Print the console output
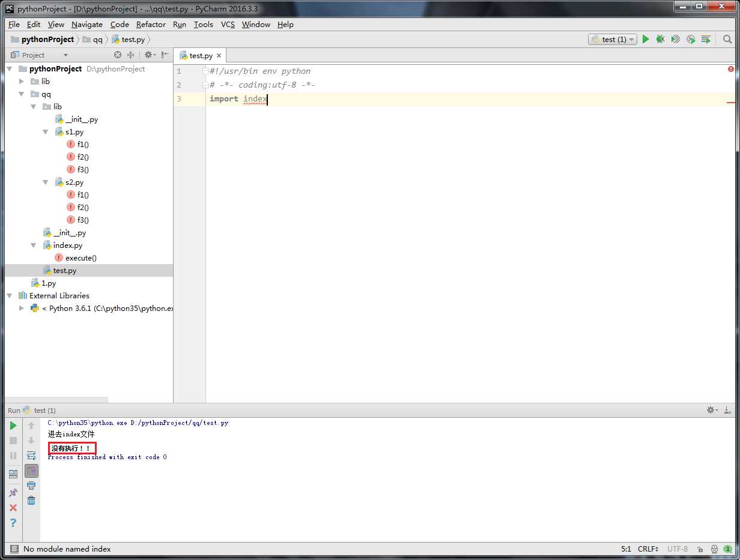 pyautogui.click(x=31, y=486)
